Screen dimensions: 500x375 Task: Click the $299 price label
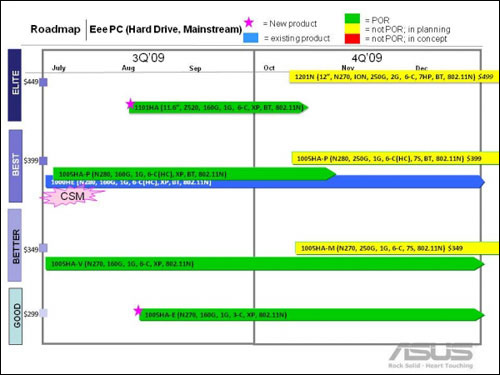pyautogui.click(x=31, y=314)
